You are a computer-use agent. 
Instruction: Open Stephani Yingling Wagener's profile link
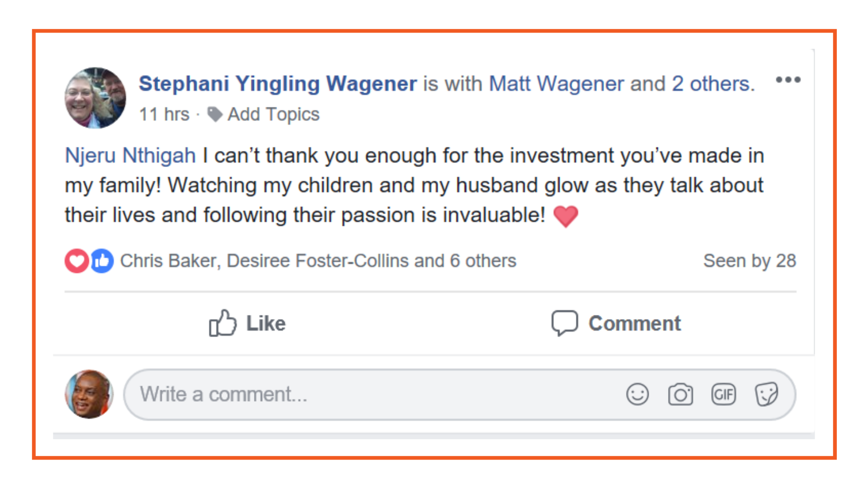[278, 84]
